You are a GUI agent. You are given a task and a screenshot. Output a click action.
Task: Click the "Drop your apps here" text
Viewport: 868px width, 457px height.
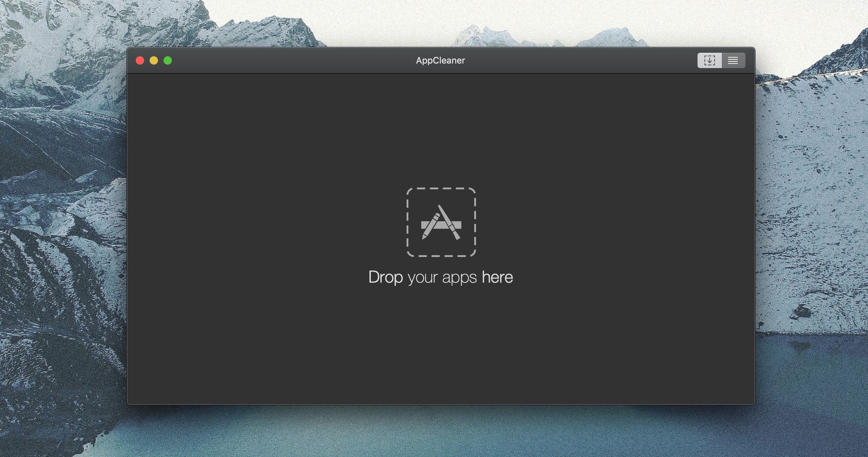(441, 277)
